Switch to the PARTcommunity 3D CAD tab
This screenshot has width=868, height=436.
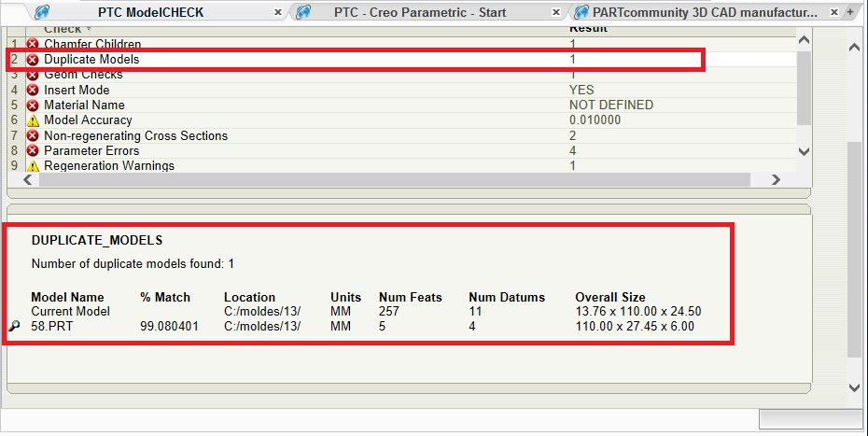(x=705, y=12)
